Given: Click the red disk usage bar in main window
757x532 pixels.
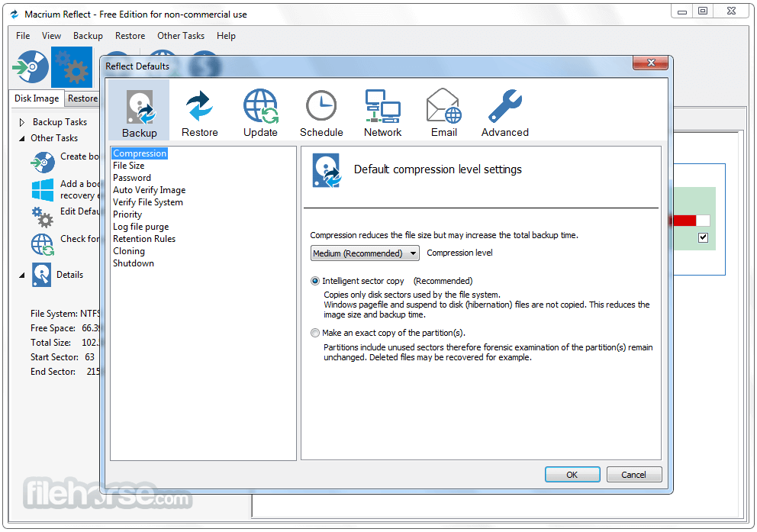Looking at the screenshot, I should tap(684, 221).
